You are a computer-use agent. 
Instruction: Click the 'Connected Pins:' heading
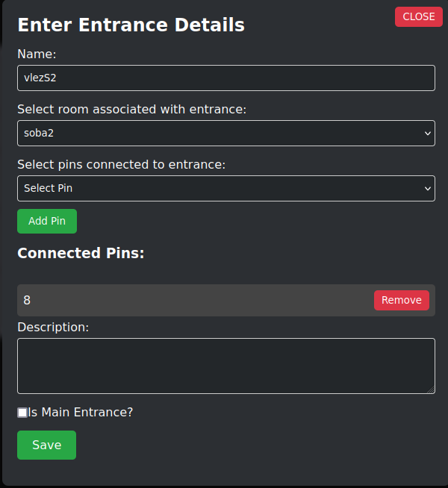tap(81, 253)
